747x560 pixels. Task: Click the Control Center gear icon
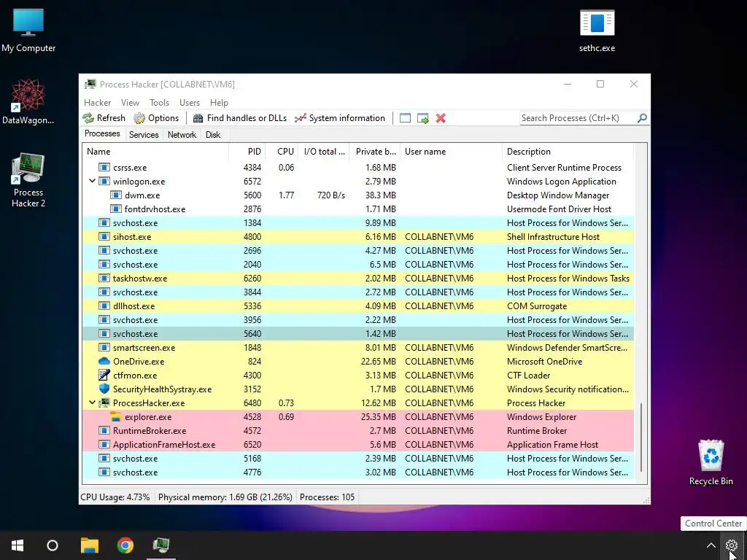[x=731, y=545]
